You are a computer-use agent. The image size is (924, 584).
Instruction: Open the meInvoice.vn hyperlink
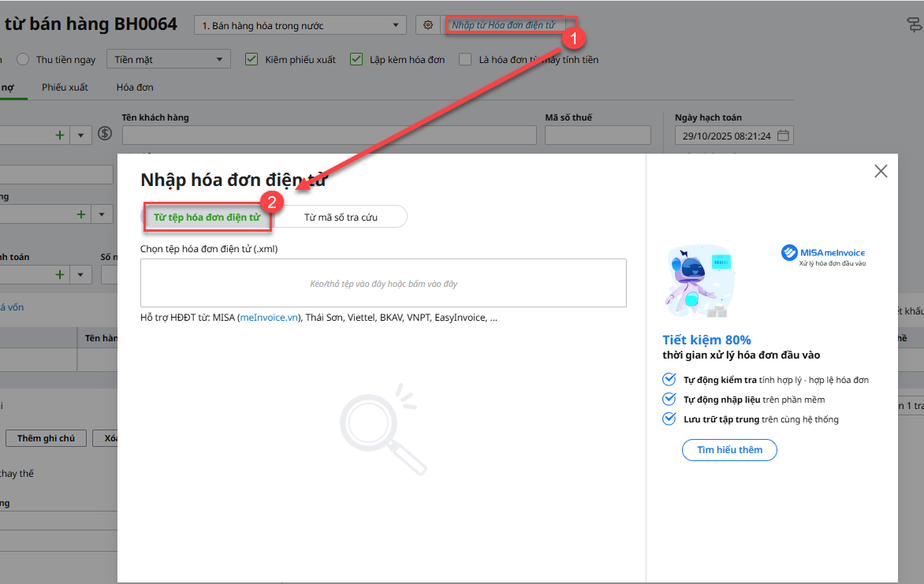[x=269, y=318]
